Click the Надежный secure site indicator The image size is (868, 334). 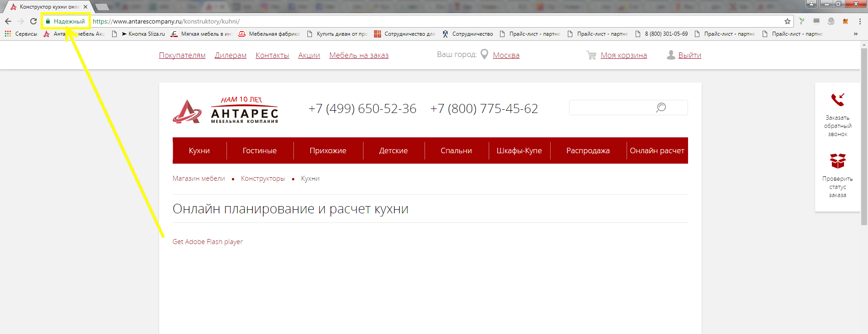pos(66,21)
